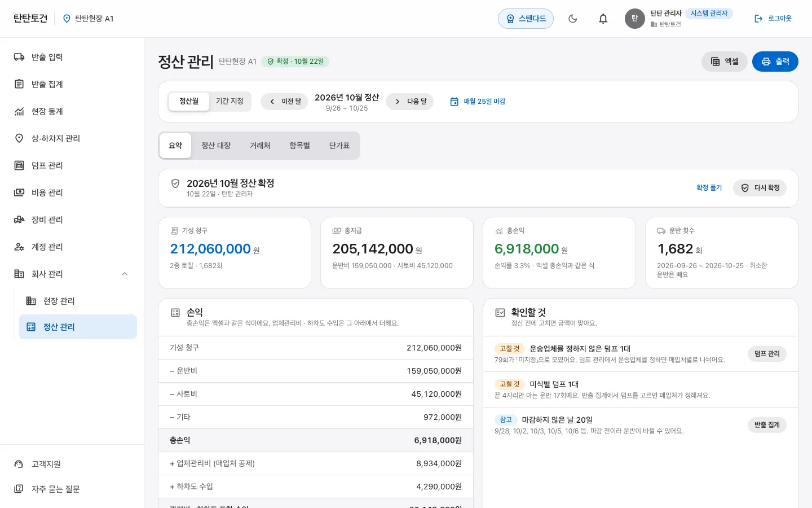The height and width of the screenshot is (508, 812).
Task: Click the 탄탄현장 A1 location selector
Action: click(88, 19)
